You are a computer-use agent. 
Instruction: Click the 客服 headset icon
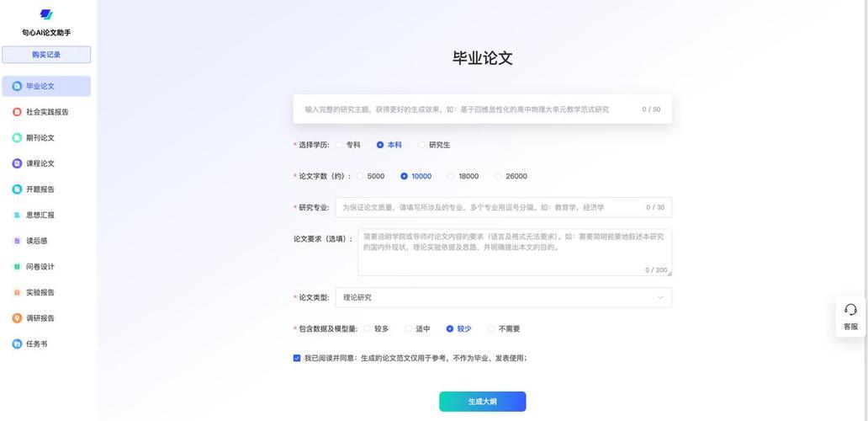coord(851,310)
